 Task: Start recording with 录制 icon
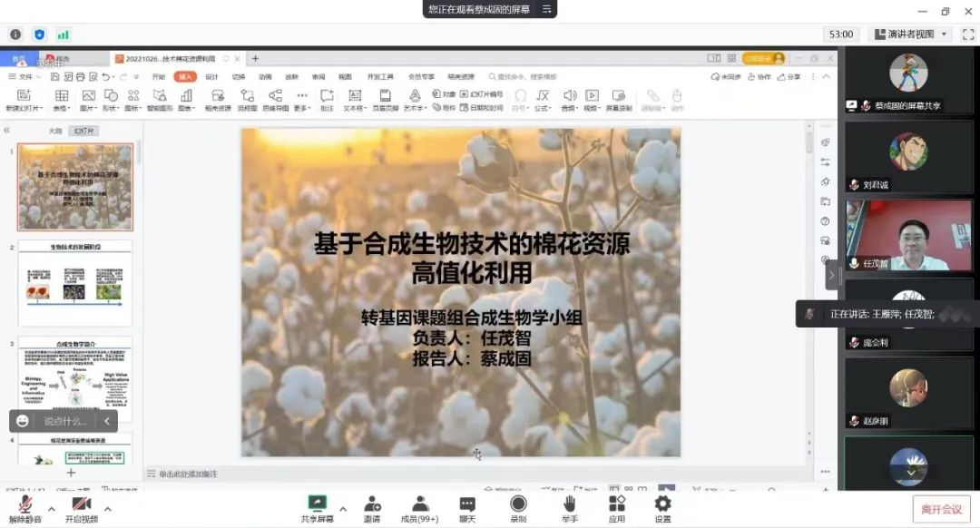tap(518, 504)
